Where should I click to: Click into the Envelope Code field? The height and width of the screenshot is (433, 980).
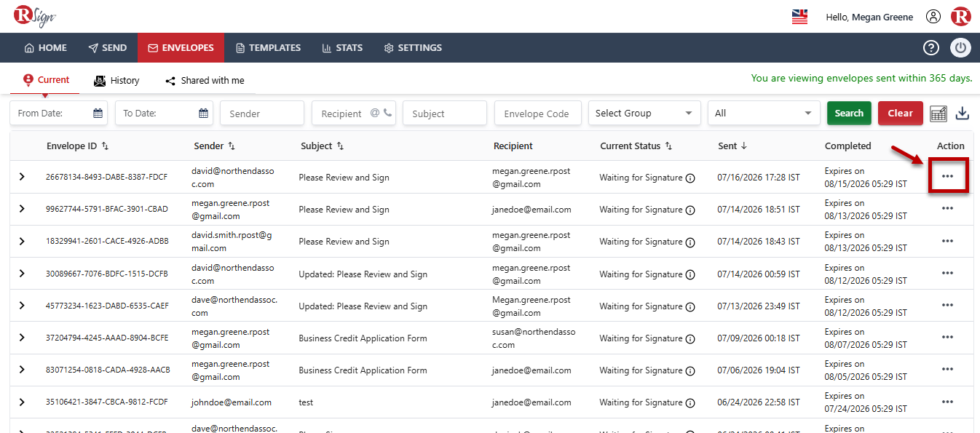pyautogui.click(x=538, y=114)
